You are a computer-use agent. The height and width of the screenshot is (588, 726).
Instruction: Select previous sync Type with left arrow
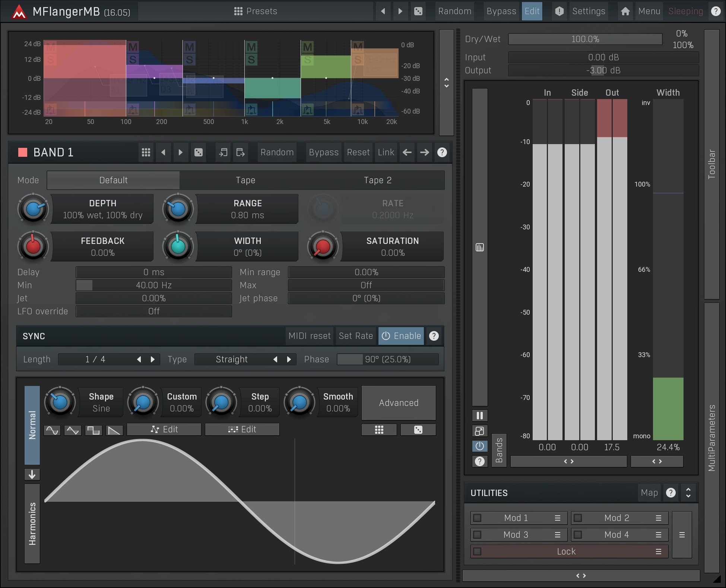pyautogui.click(x=275, y=359)
